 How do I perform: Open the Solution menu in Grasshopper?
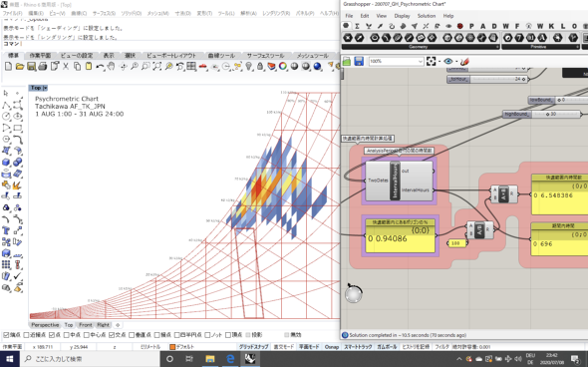427,16
